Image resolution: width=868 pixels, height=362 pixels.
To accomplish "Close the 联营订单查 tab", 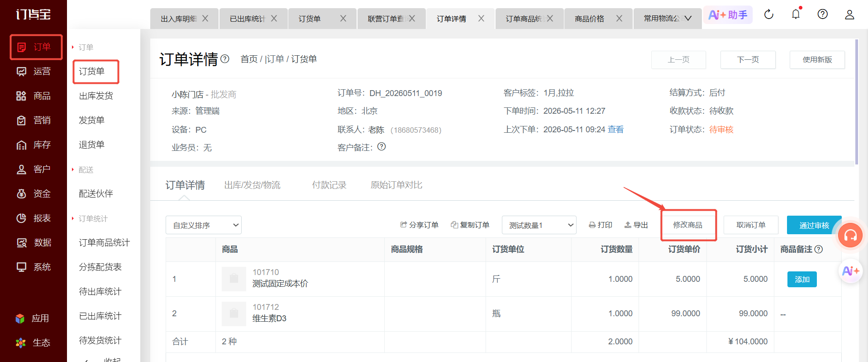I will point(412,19).
